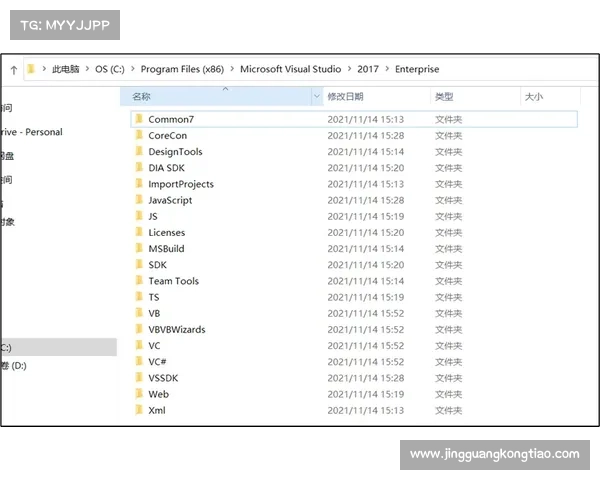Click the DIA SDK folder icon
Screen dimensions: 600x480
139,168
